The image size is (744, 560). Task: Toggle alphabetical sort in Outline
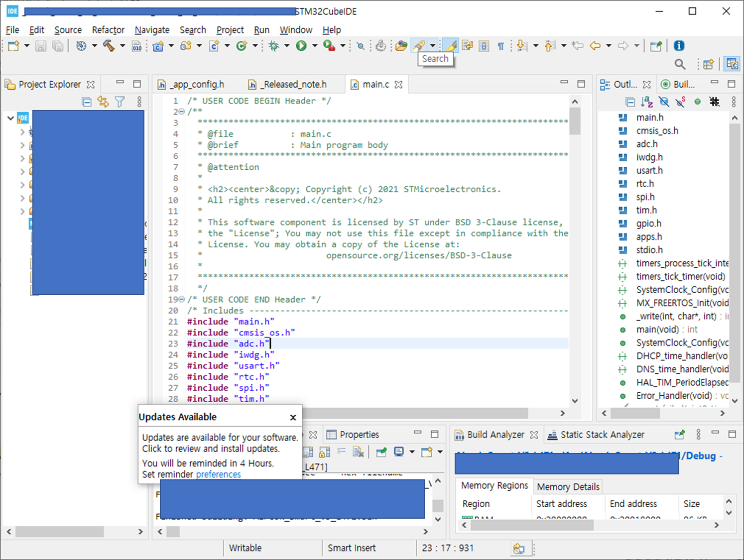tap(647, 102)
